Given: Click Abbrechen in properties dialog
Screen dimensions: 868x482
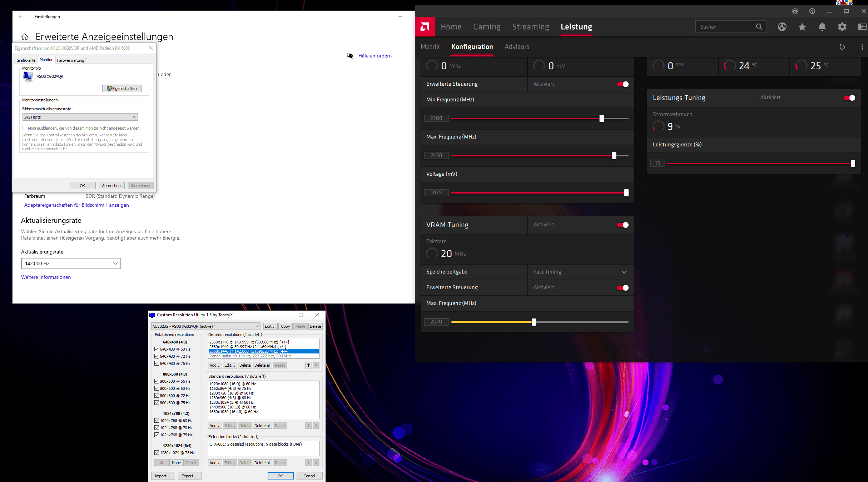Looking at the screenshot, I should pyautogui.click(x=111, y=186).
